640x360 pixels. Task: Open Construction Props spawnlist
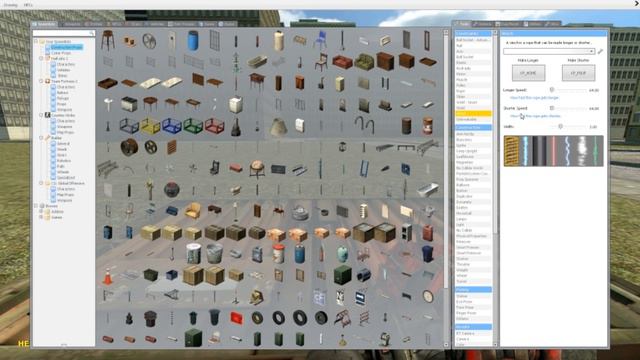[x=67, y=47]
